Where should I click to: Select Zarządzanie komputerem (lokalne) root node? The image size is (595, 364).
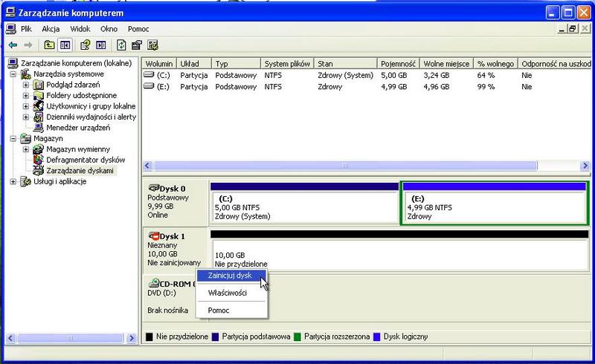point(77,63)
